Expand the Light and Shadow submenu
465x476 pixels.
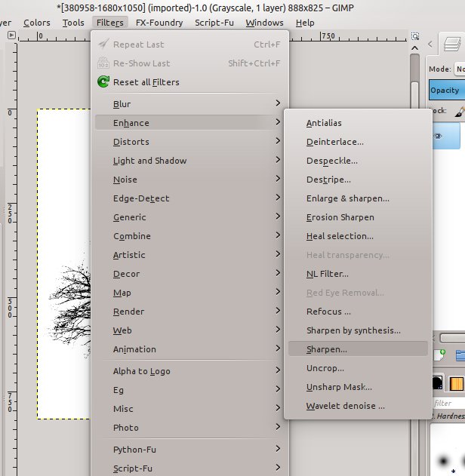pyautogui.click(x=189, y=160)
